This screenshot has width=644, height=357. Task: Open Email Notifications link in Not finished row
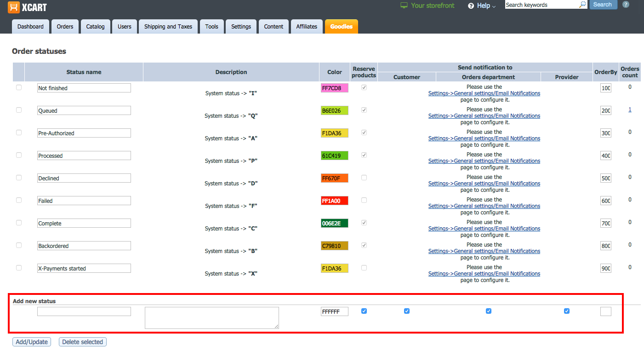484,93
